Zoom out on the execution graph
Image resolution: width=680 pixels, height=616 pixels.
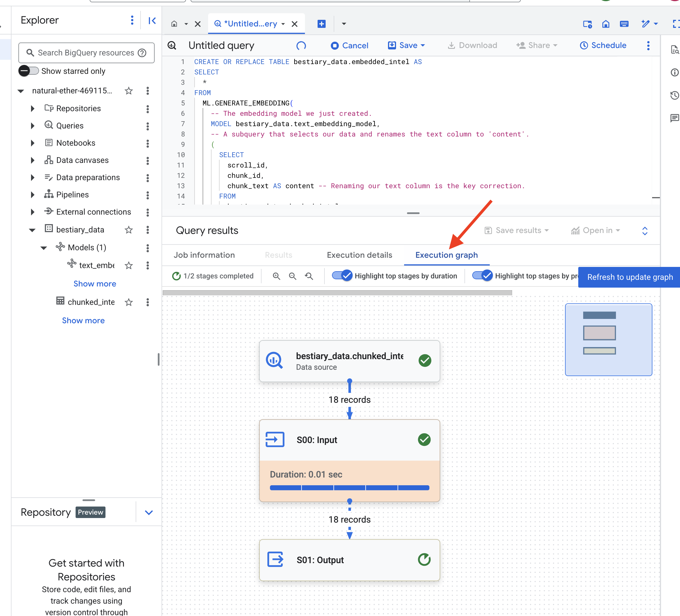(x=293, y=276)
